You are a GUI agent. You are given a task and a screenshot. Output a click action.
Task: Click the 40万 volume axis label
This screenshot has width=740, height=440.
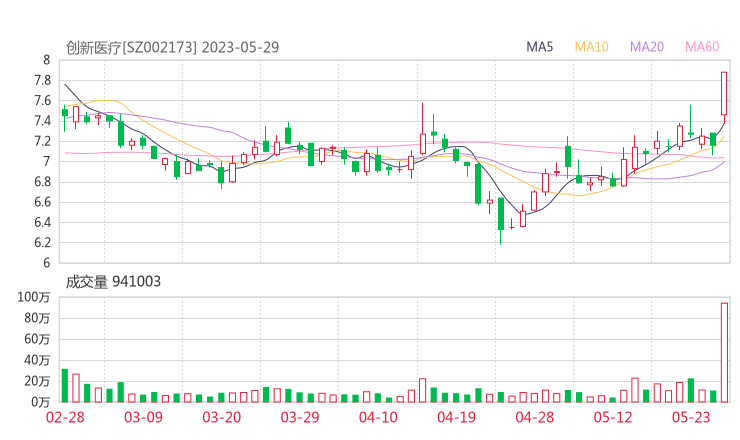(37, 360)
